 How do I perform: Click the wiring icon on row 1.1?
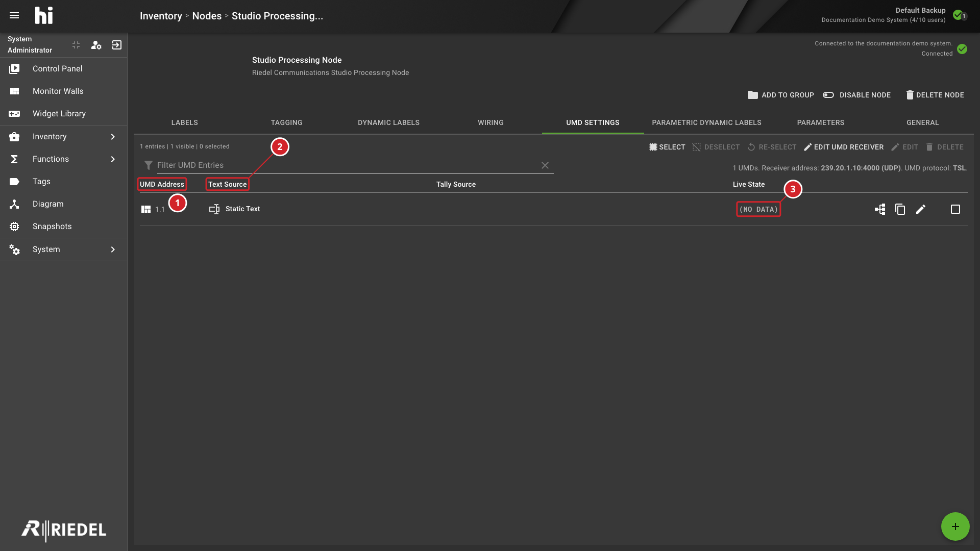pos(880,209)
